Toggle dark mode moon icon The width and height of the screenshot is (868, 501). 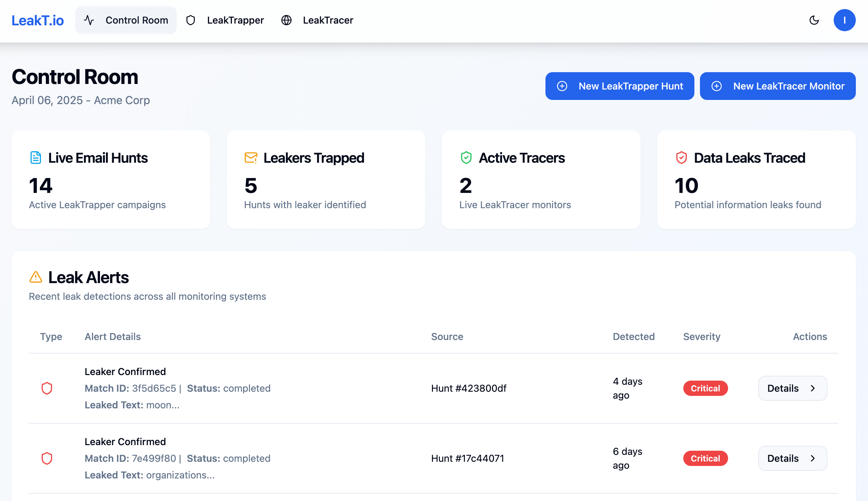pyautogui.click(x=814, y=20)
